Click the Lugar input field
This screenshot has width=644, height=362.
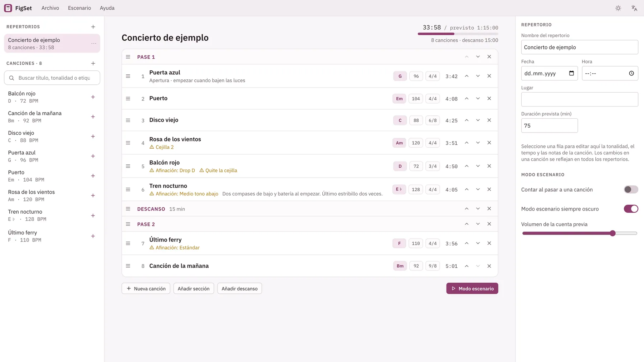click(580, 99)
